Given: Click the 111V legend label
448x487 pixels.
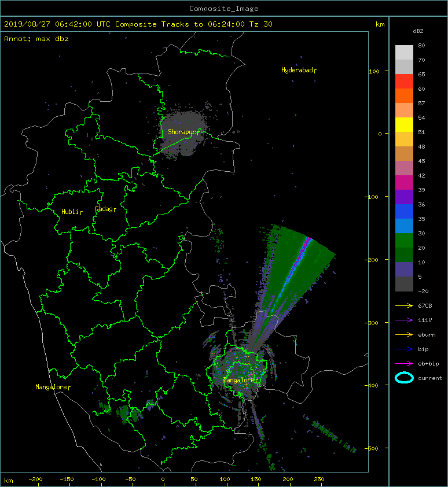Looking at the screenshot, I should click(425, 320).
